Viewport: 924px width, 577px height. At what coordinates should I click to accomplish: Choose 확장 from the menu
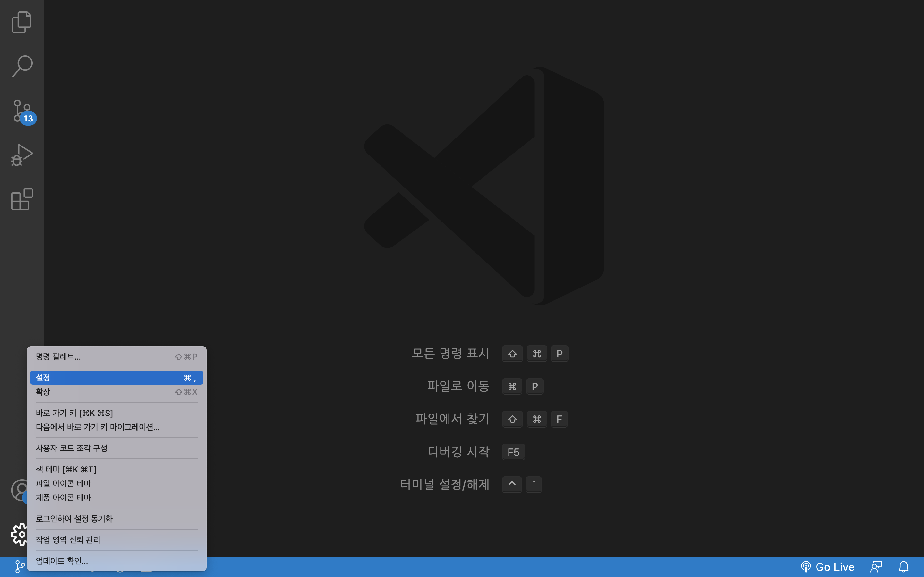pyautogui.click(x=43, y=392)
